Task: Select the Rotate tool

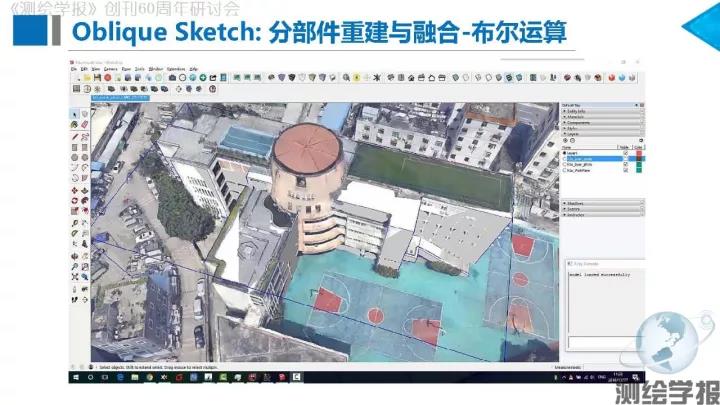Action: point(75,201)
